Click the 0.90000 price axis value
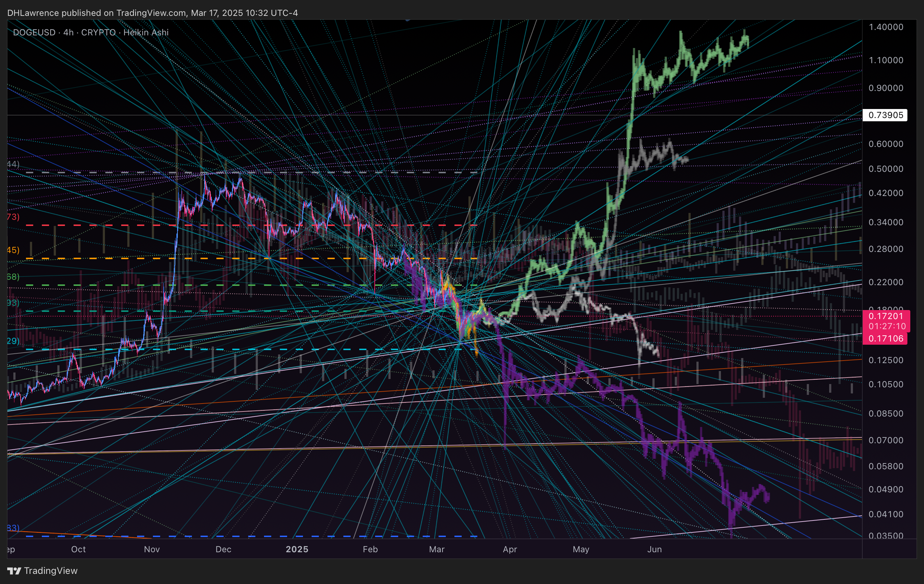The image size is (924, 584). point(886,88)
